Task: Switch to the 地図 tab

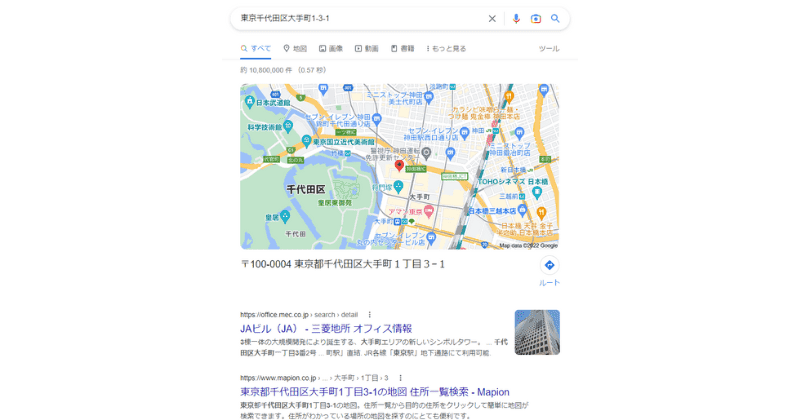Action: tap(295, 49)
